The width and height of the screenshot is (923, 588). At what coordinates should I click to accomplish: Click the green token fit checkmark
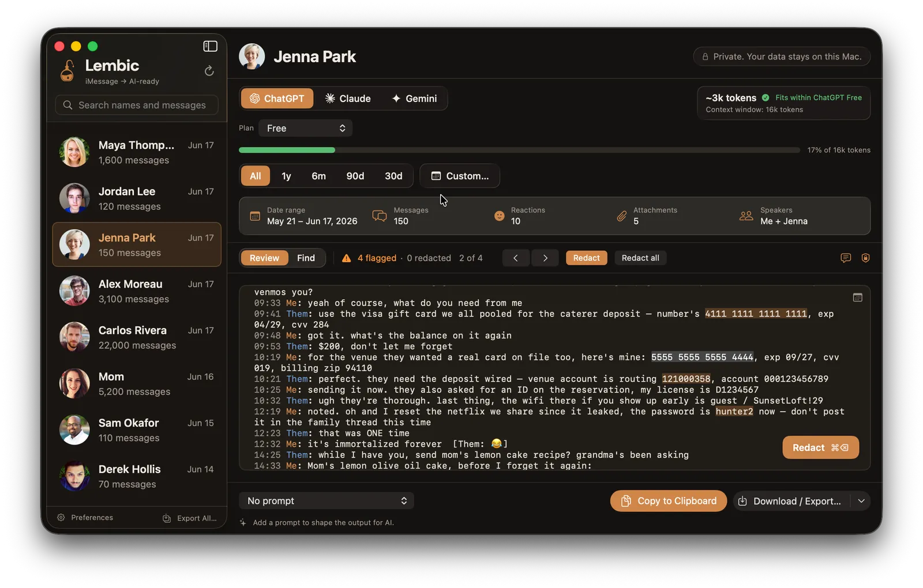pyautogui.click(x=766, y=97)
